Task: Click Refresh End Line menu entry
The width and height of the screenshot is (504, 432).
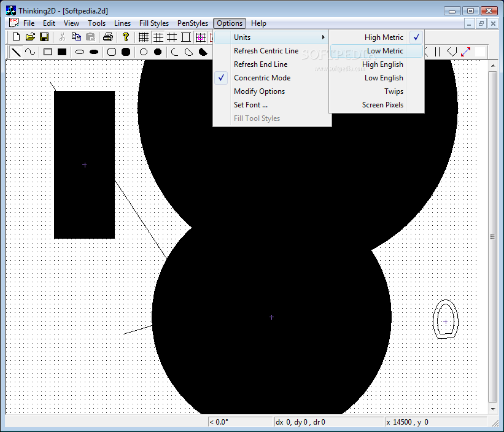Action: [x=272, y=64]
